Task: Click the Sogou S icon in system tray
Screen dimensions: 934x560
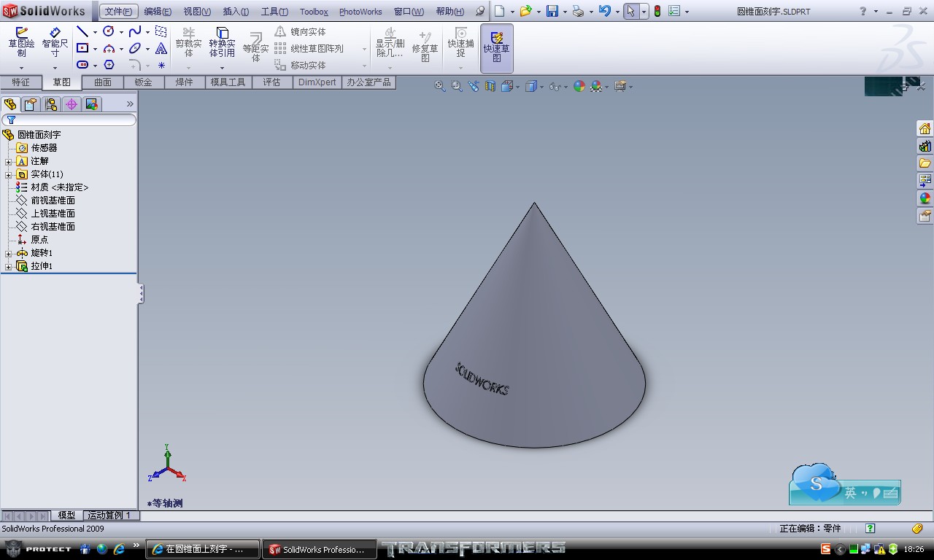Action: tap(825, 549)
